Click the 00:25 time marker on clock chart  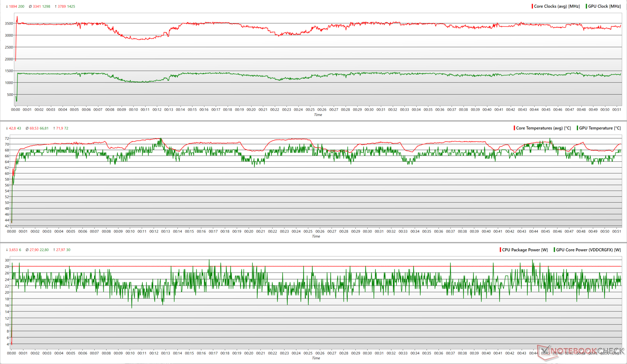(x=310, y=110)
